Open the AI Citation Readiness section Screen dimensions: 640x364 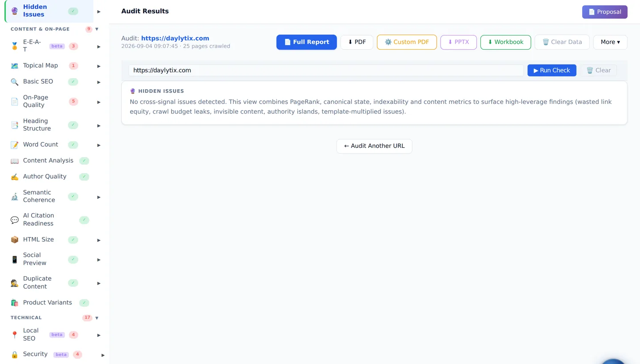pyautogui.click(x=50, y=220)
